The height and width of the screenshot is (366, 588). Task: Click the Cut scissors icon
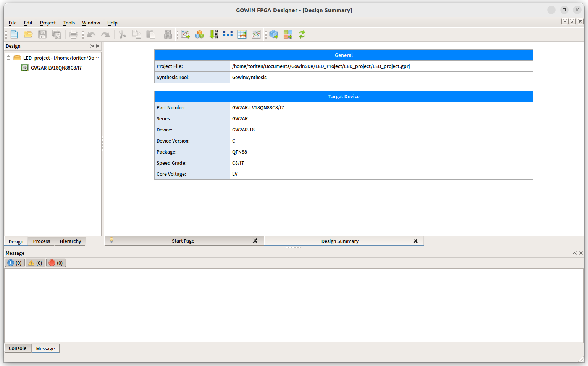[122, 34]
